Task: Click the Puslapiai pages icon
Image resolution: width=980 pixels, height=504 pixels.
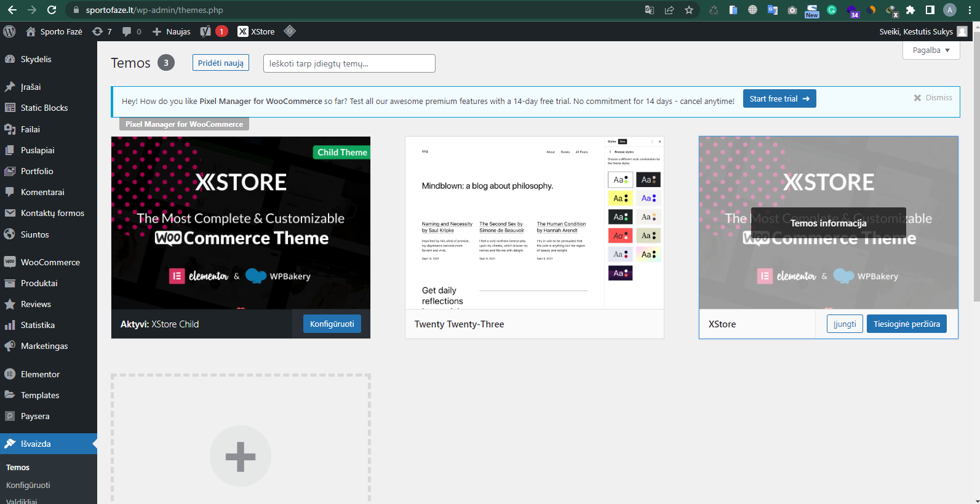Action: (10, 150)
